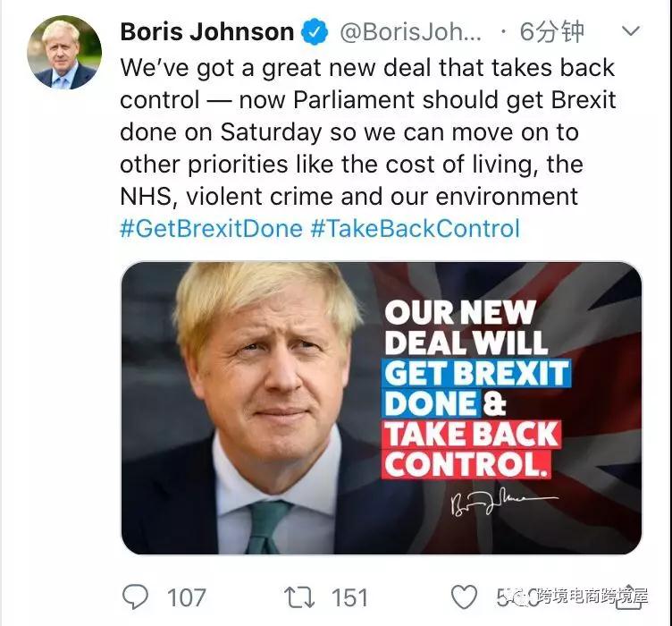The image size is (672, 626).
Task: Open the attached Brexit campaign image
Action: point(382,408)
